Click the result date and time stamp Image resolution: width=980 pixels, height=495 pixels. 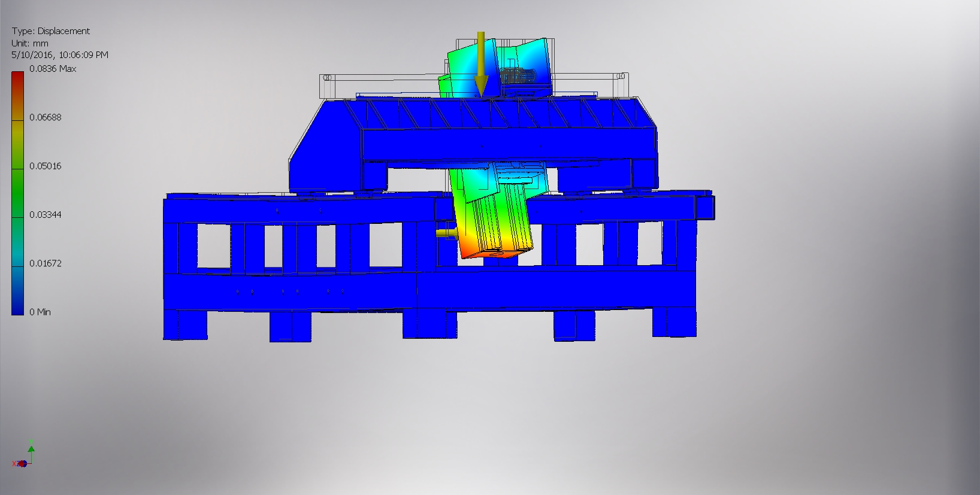tap(60, 54)
